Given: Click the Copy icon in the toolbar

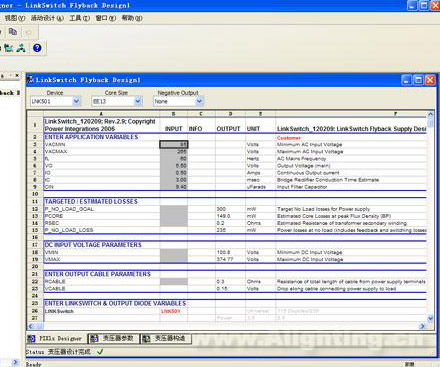Looking at the screenshot, I should 13,32.
